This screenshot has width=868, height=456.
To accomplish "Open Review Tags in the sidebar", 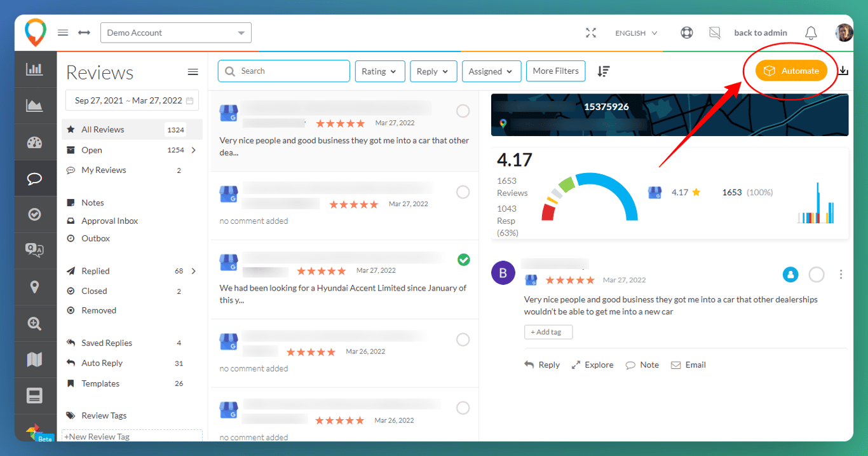I will [104, 416].
